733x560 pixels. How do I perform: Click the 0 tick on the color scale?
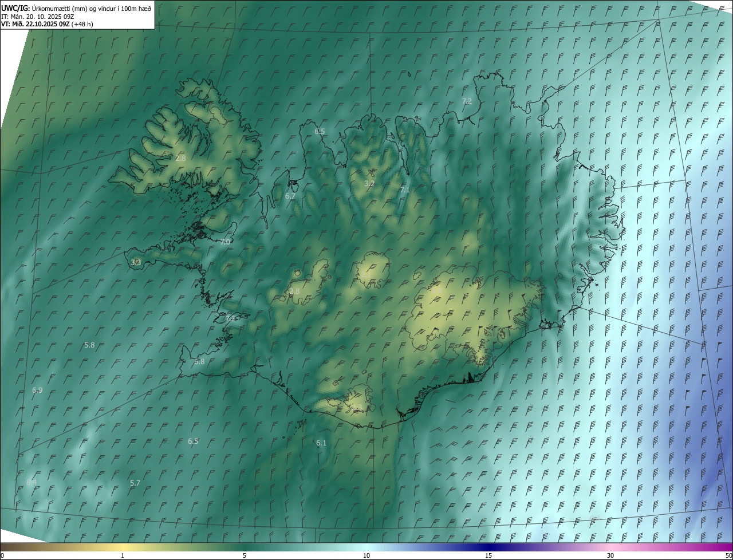[2, 555]
